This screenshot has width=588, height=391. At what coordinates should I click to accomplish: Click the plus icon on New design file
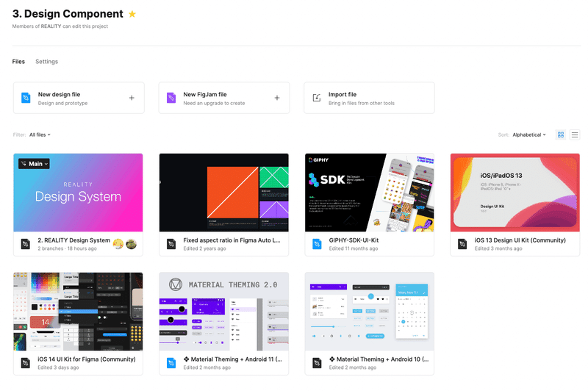click(132, 98)
